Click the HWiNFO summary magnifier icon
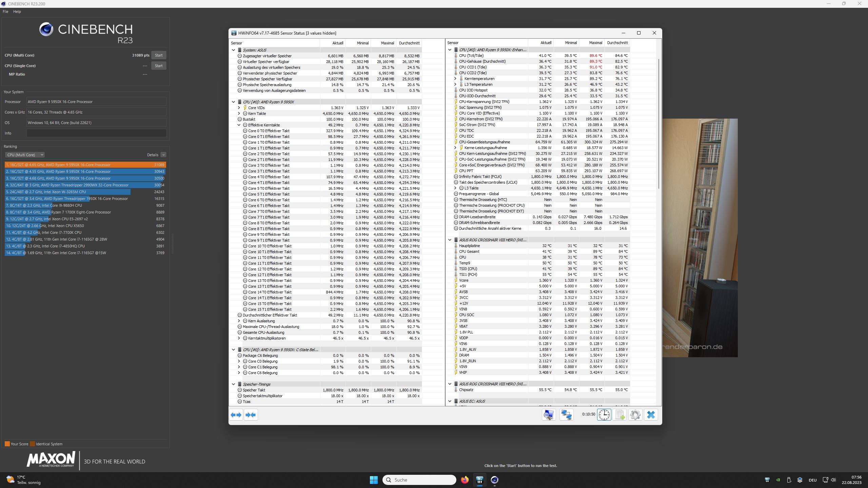 pyautogui.click(x=549, y=414)
